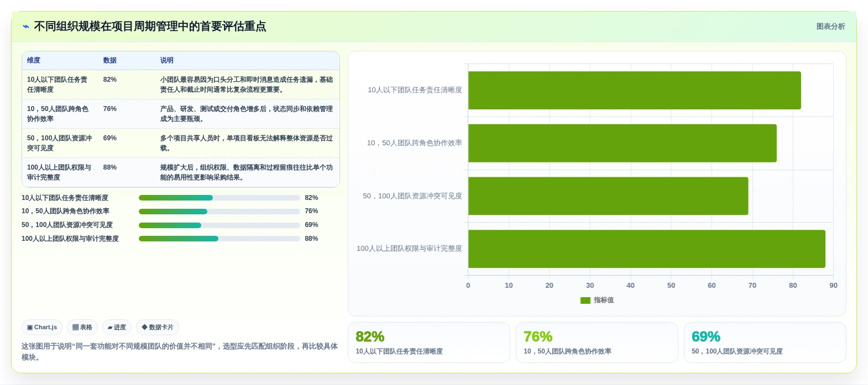Click the 100人以上团队权限与审计完整度 progress bar
Image resolution: width=868 pixels, height=385 pixels.
click(219, 239)
